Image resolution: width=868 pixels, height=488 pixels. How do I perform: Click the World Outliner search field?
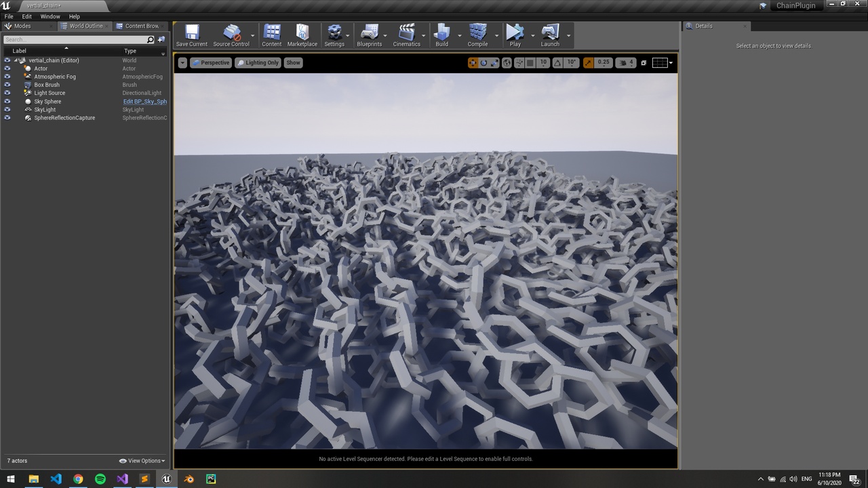click(75, 40)
